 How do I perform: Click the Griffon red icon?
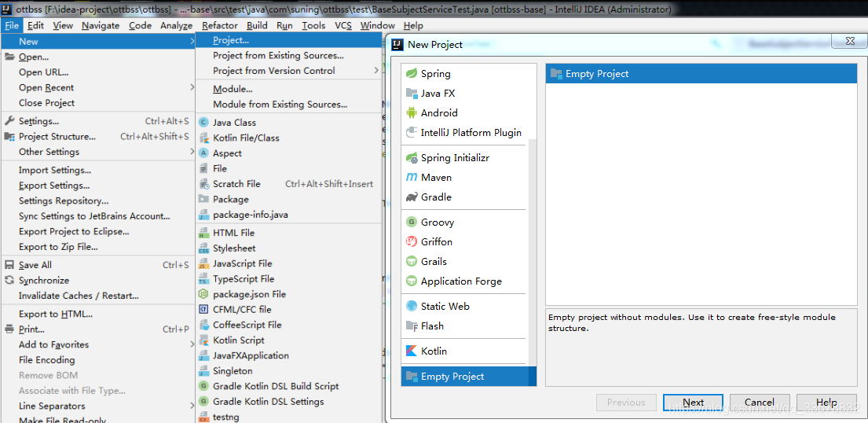412,241
